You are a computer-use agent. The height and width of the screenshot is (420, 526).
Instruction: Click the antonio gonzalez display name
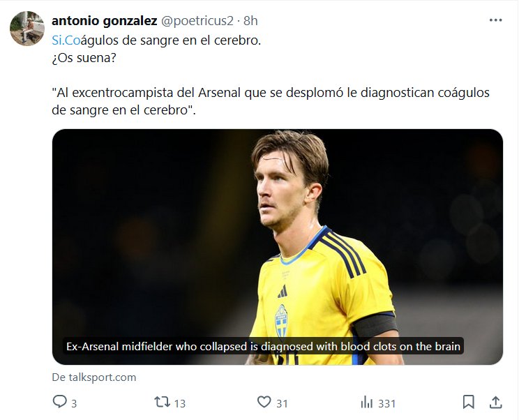click(x=104, y=20)
